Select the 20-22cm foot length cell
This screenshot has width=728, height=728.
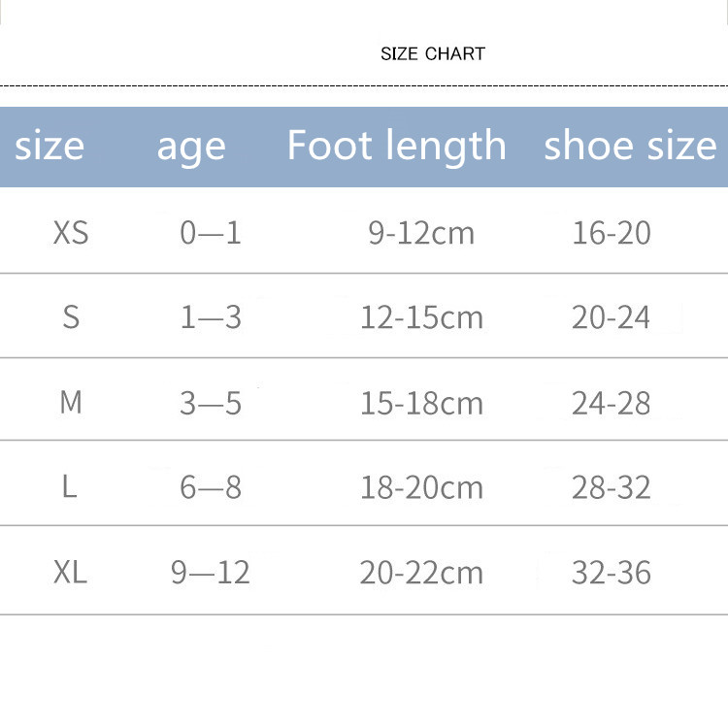[x=421, y=573]
